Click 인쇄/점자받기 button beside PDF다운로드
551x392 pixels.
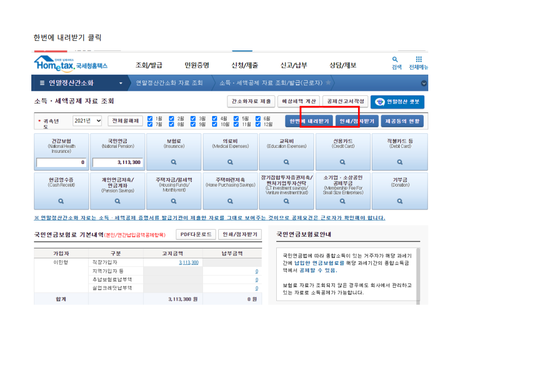point(240,235)
